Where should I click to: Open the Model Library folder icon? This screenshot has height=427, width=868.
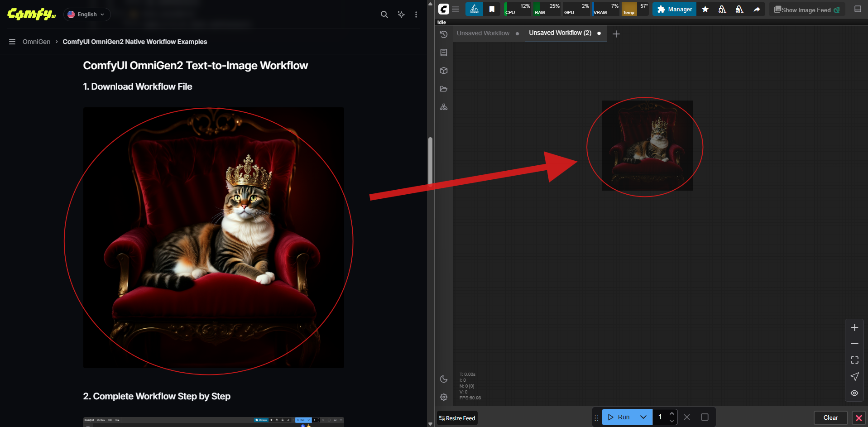444,89
